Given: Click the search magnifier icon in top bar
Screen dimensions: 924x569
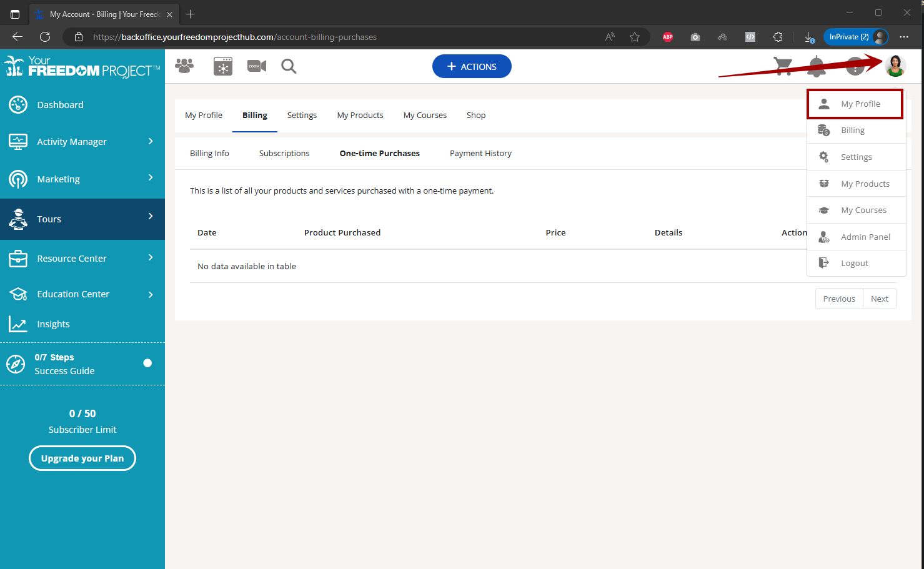Looking at the screenshot, I should [289, 66].
